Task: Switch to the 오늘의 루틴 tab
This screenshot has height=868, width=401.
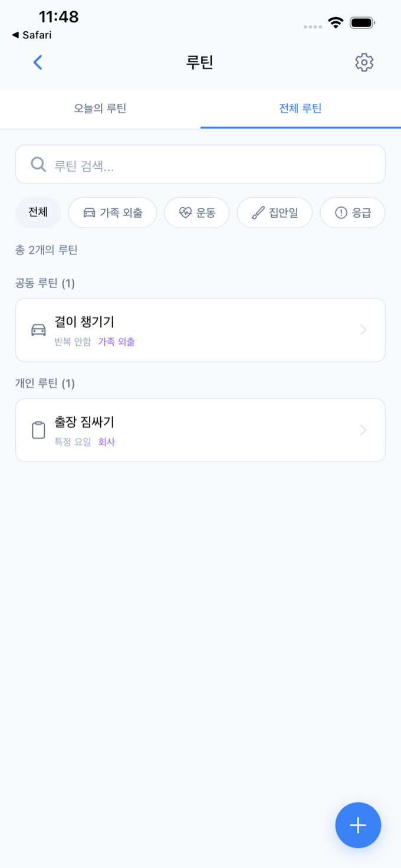Action: click(x=99, y=109)
